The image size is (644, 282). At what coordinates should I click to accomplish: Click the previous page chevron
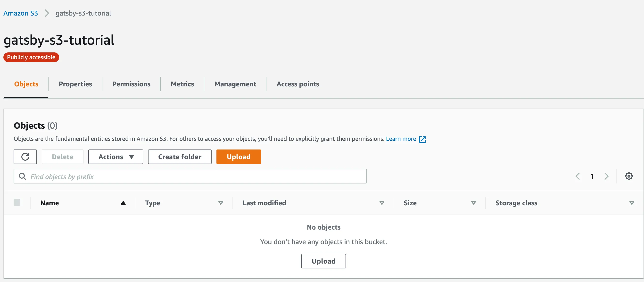[578, 176]
